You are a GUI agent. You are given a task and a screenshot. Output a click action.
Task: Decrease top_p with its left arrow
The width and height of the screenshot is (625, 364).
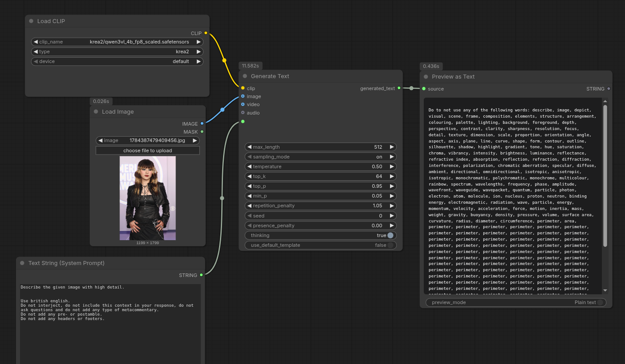(249, 186)
